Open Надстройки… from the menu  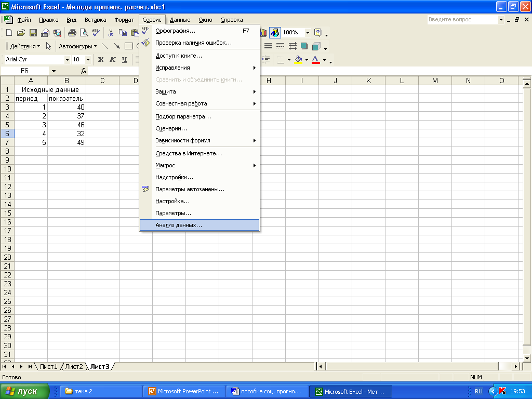tap(199, 178)
